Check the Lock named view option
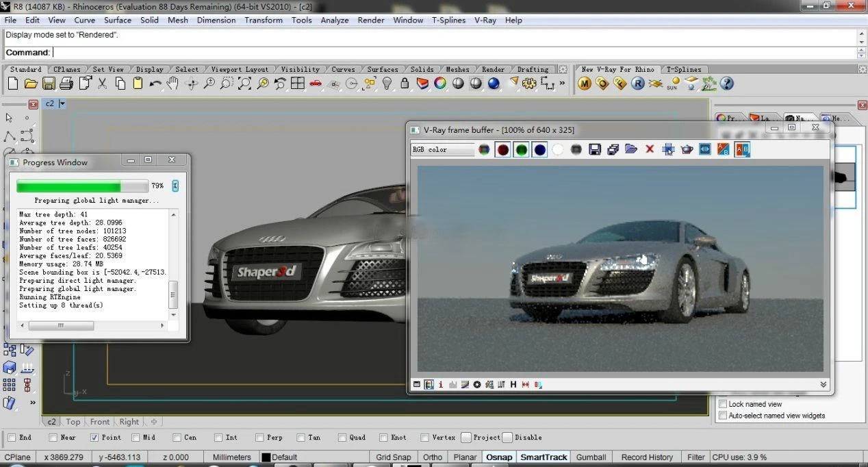The width and height of the screenshot is (868, 467). point(723,404)
